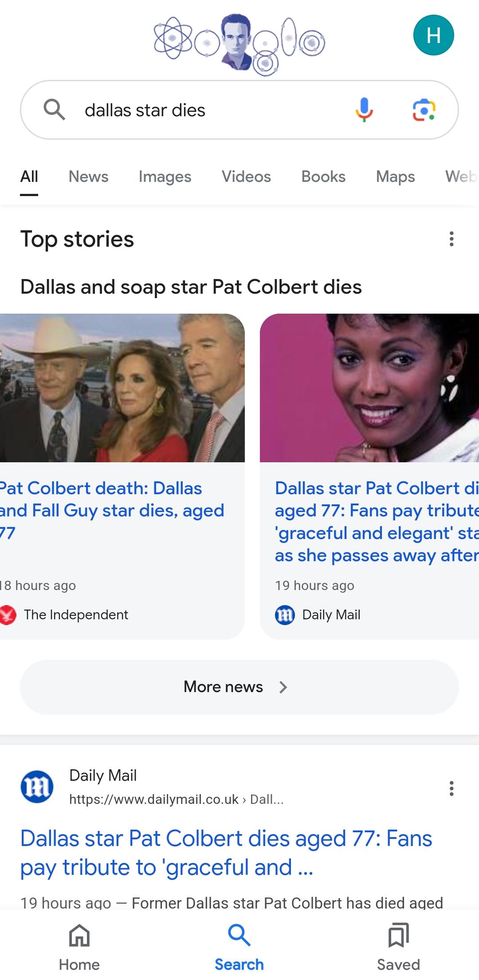The width and height of the screenshot is (479, 980).
Task: Tap the Dallas cast photo thumbnail
Action: coord(122,388)
